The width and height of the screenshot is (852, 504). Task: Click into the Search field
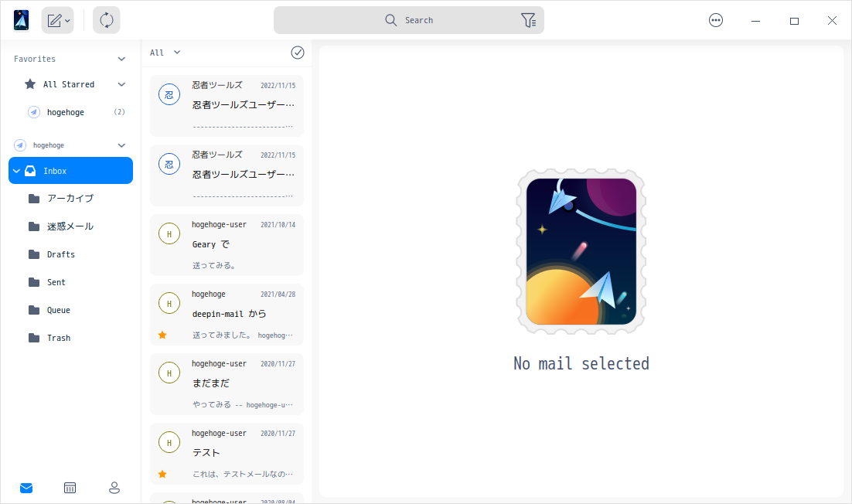click(x=409, y=20)
